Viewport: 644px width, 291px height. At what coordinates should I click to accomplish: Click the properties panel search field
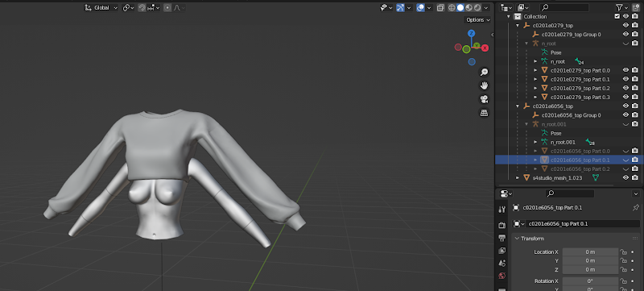tap(570, 193)
